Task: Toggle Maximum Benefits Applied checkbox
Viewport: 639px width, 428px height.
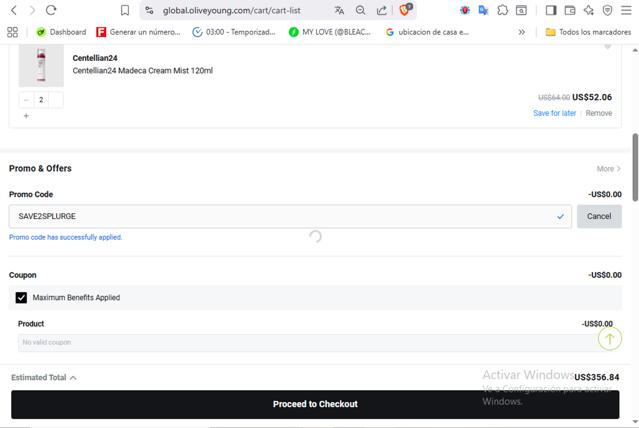Action: (21, 298)
